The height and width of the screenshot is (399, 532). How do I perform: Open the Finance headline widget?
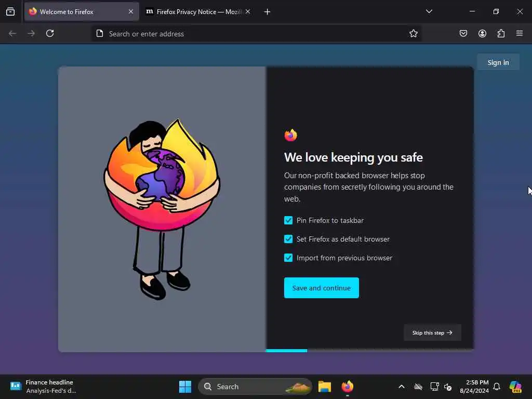[x=44, y=387]
